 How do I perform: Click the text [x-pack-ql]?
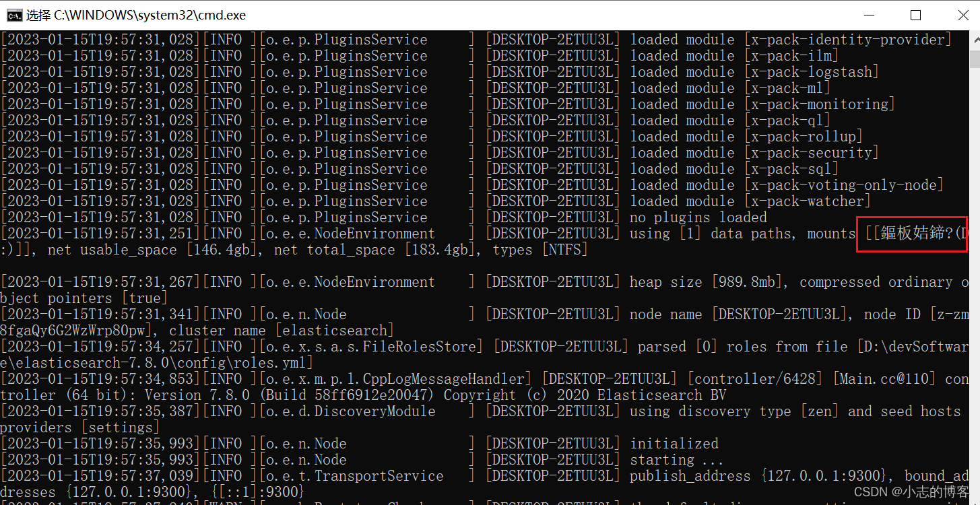(x=788, y=121)
